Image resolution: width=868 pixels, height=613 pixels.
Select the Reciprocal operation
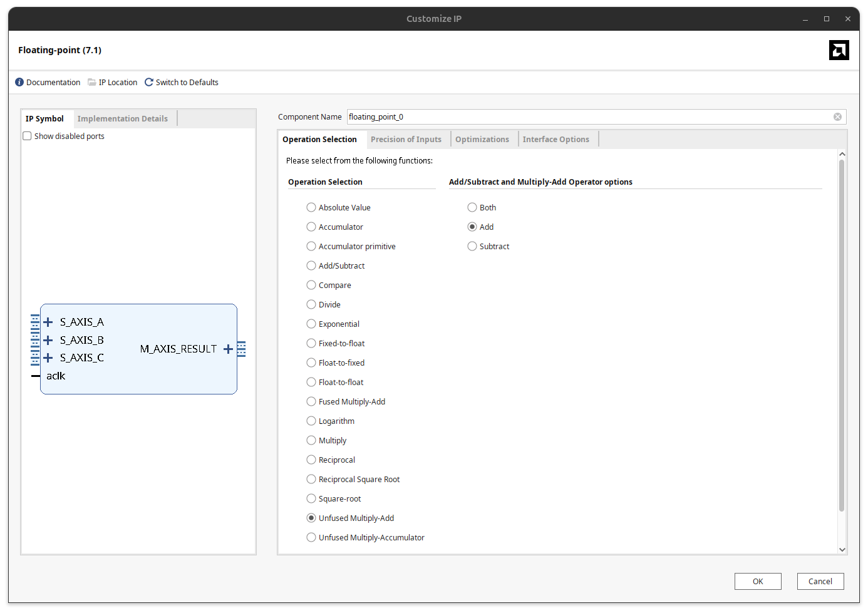coord(311,460)
